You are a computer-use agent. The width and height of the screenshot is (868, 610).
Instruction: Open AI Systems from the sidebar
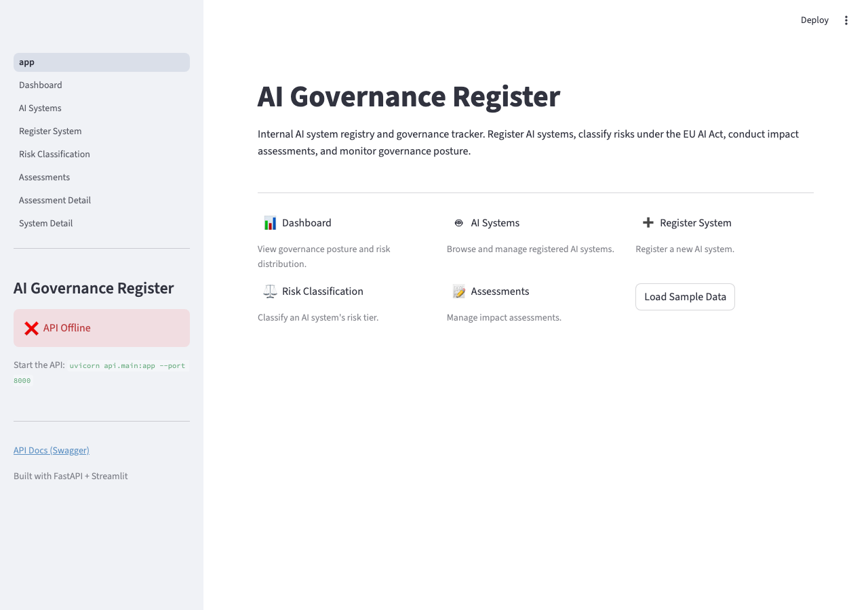(40, 108)
